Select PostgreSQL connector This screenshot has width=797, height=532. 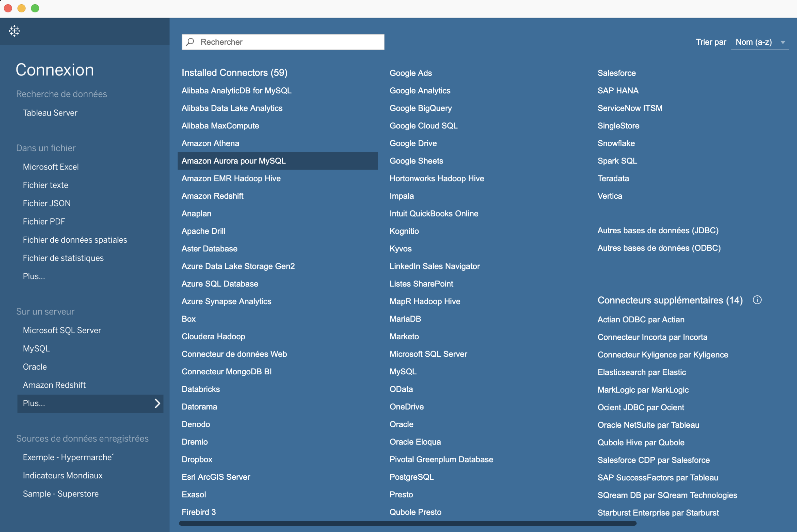click(411, 477)
